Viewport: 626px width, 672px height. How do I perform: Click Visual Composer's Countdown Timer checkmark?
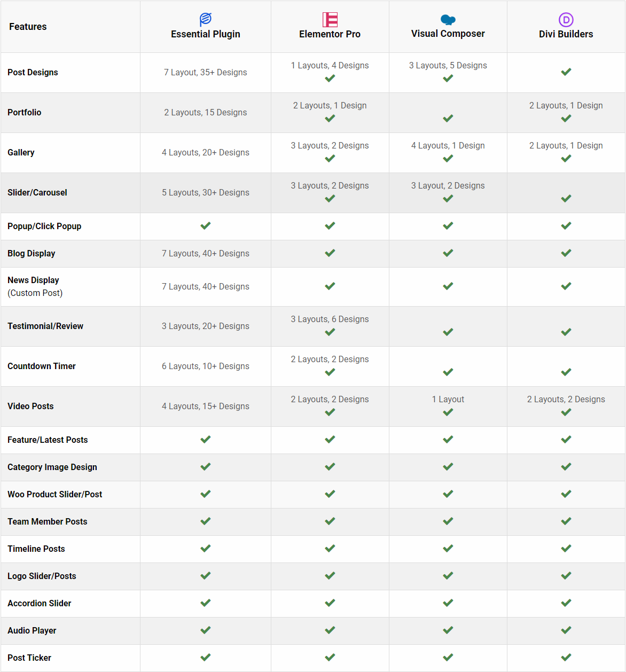point(448,372)
